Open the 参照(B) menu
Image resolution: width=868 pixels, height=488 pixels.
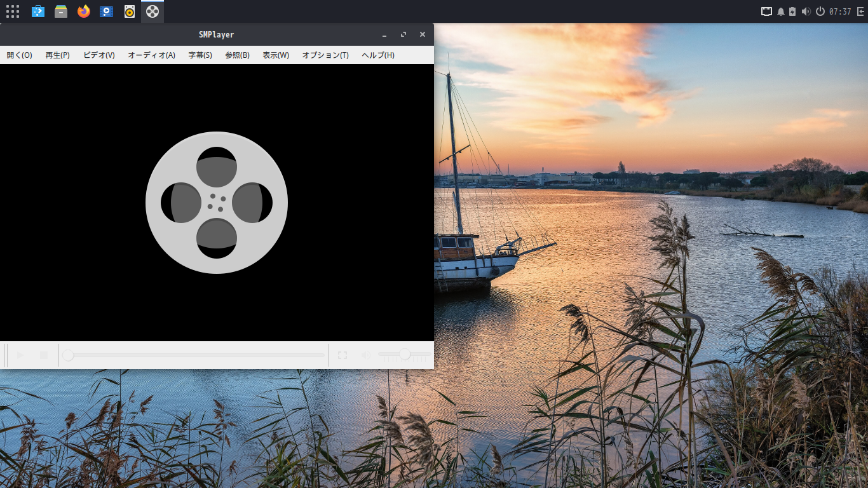237,55
